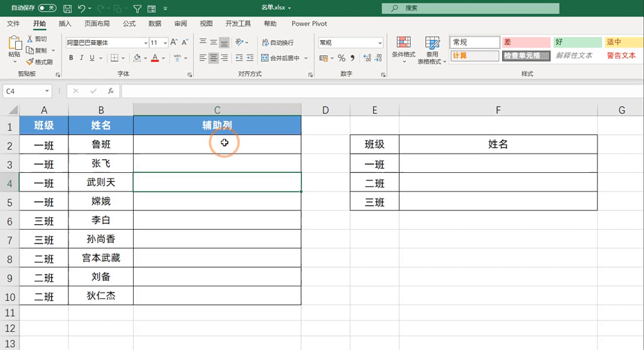Decrease the font size

(x=185, y=42)
